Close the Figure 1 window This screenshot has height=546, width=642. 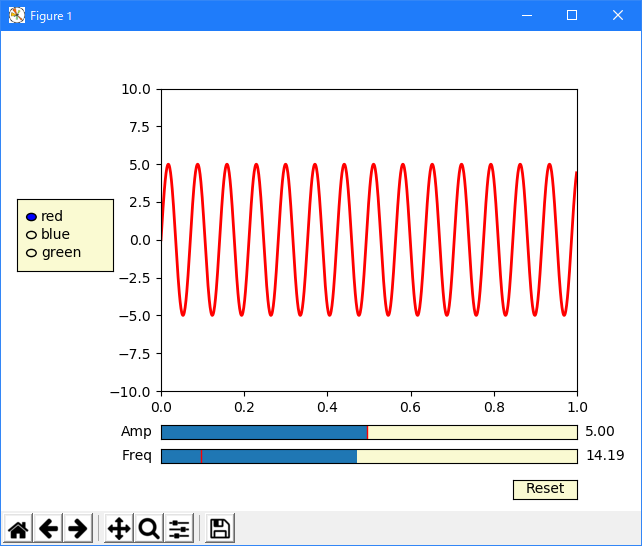pyautogui.click(x=618, y=16)
